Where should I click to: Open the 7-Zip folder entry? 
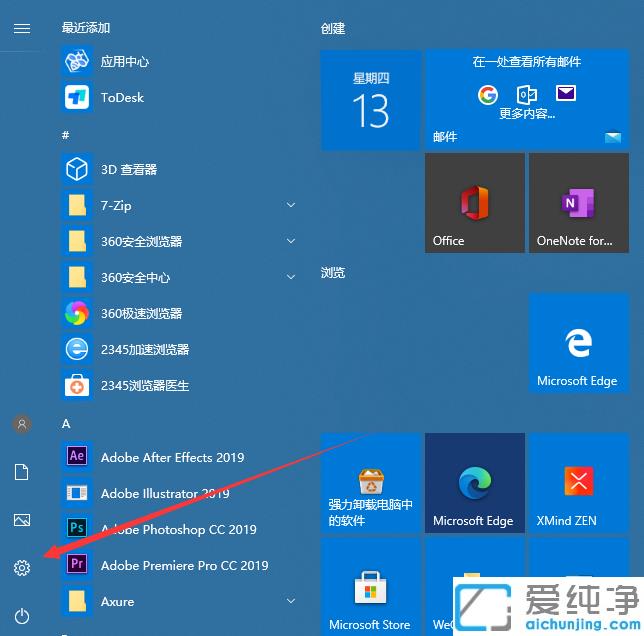click(180, 205)
